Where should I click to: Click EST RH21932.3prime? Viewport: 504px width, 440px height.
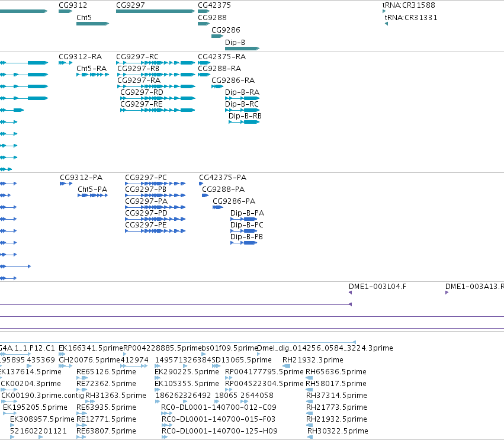pos(313,360)
